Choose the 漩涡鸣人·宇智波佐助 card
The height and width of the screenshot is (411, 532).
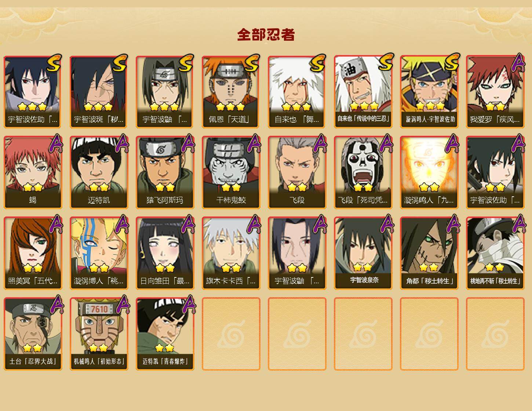pyautogui.click(x=429, y=91)
